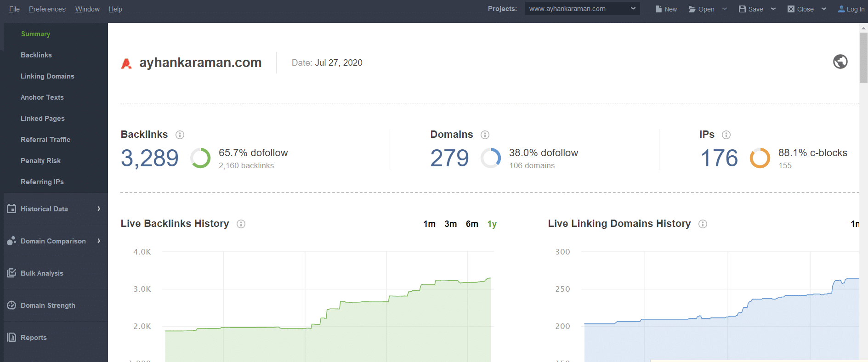Screen dimensions: 868x362
Task: Click the Historical Data calendar icon
Action: click(11, 209)
